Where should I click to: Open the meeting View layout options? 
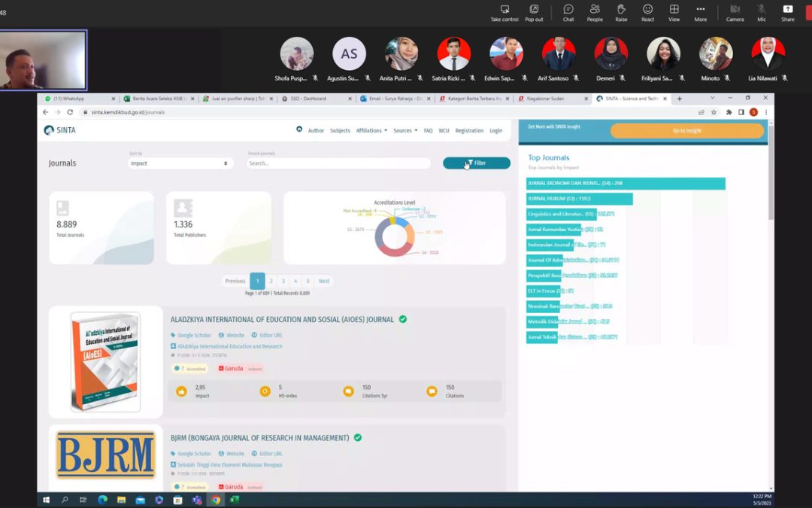674,13
